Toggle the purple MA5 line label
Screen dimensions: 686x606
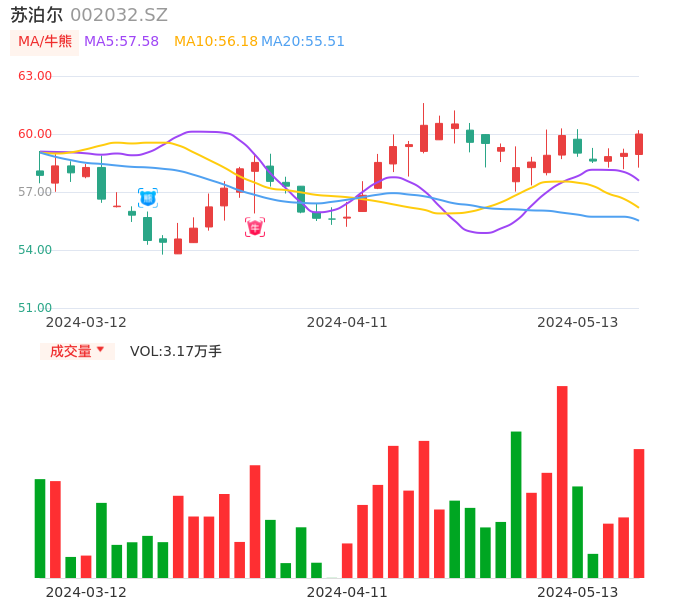121,42
